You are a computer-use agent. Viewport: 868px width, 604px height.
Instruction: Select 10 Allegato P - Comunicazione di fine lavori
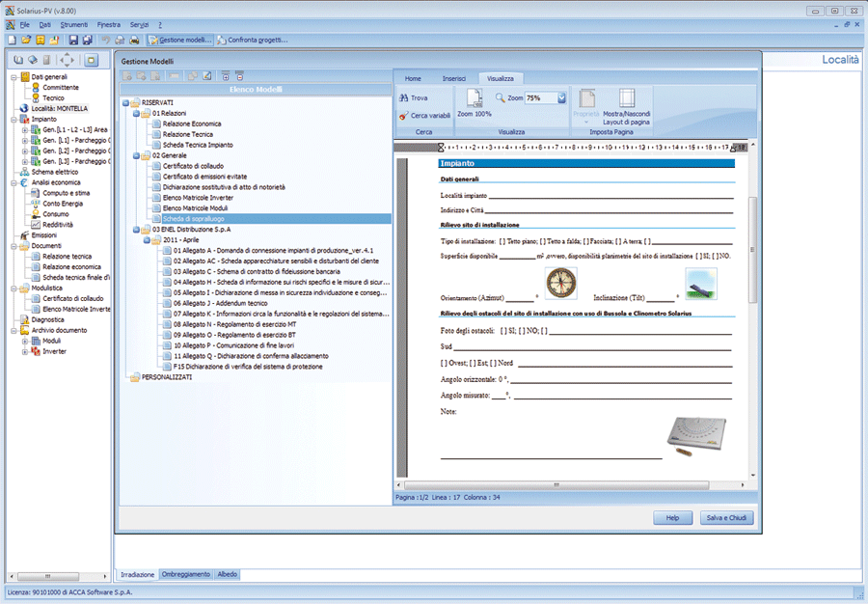tap(233, 345)
